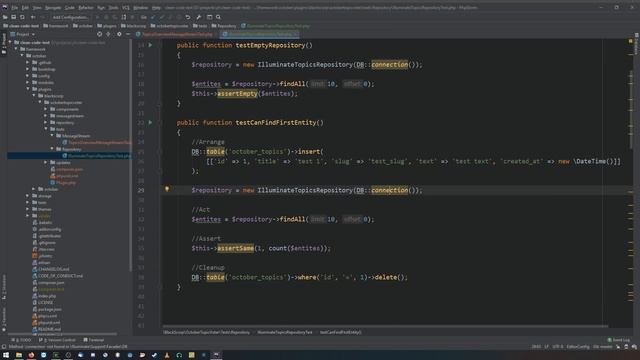The height and width of the screenshot is (360, 640).
Task: Toggle fold marker at testCanFindFirstEntity closing brace
Action: coord(160,287)
